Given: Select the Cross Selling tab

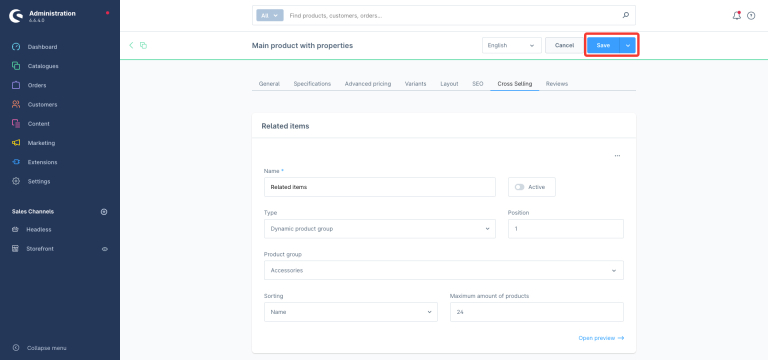Looking at the screenshot, I should pyautogui.click(x=515, y=84).
